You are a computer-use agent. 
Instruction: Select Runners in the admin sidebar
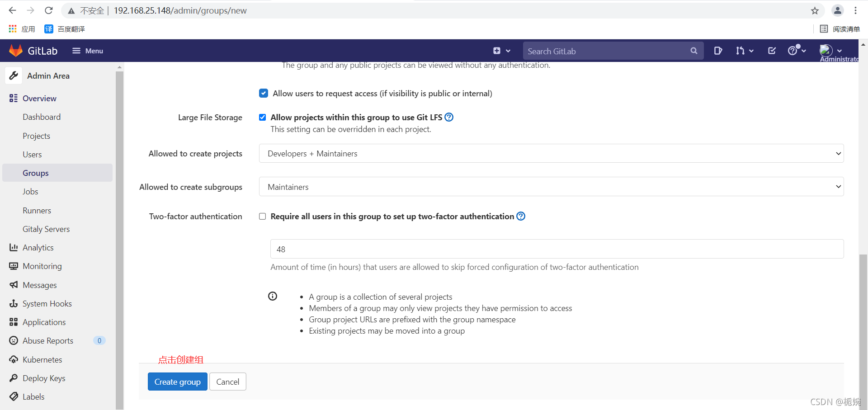click(x=37, y=210)
